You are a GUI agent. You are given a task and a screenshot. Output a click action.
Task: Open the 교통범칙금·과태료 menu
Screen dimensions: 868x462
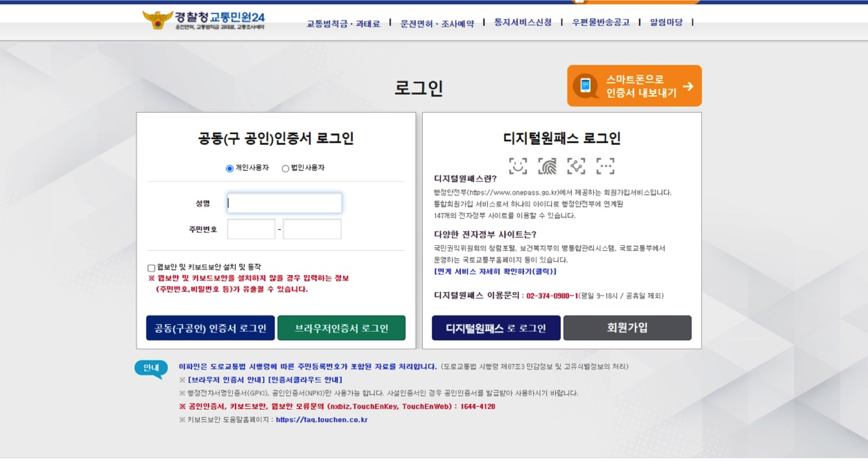343,23
